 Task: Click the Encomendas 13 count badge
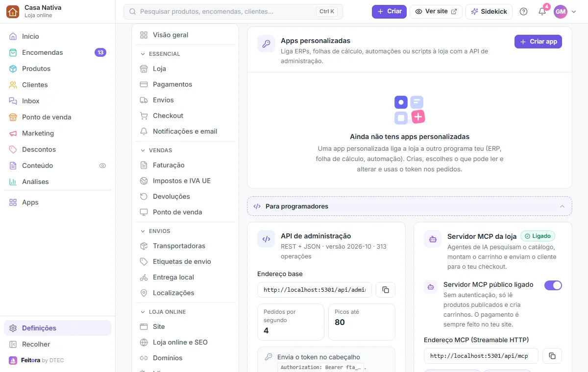[x=100, y=52]
